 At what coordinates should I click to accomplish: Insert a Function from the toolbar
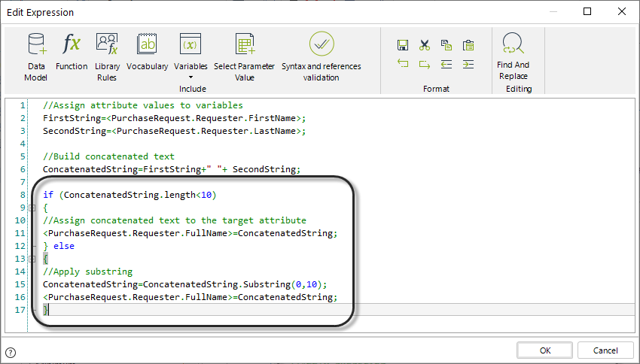72,52
